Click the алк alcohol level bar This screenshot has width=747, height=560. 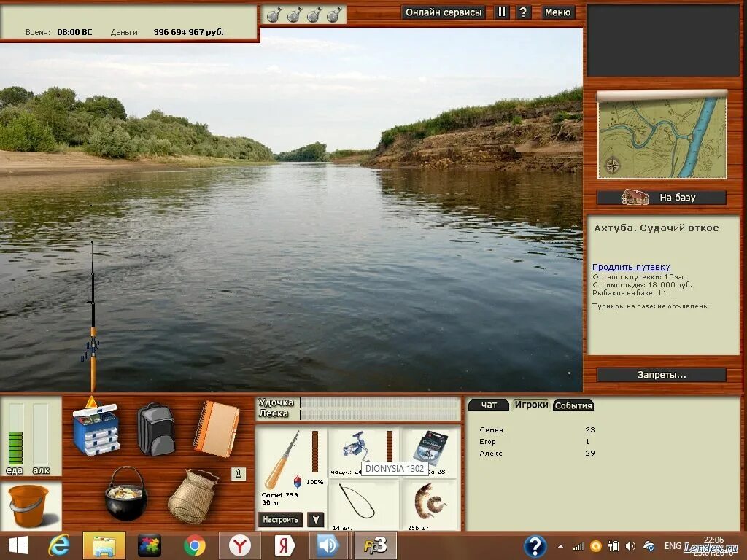pyautogui.click(x=41, y=435)
